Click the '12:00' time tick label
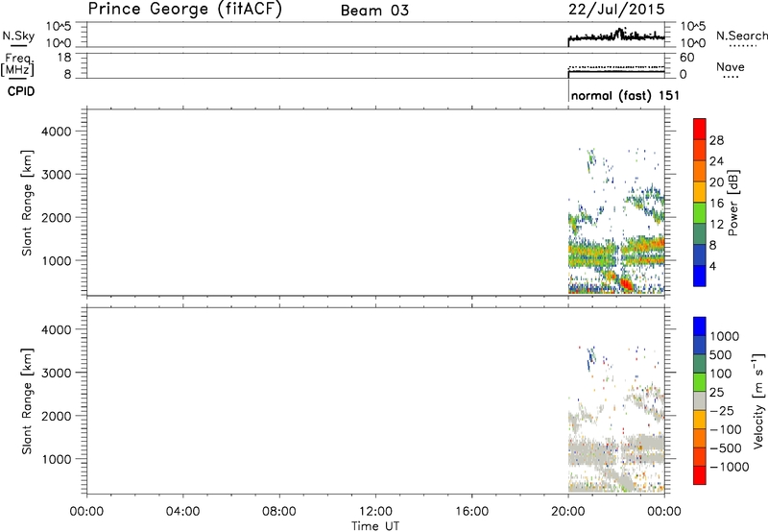Screen dimensions: 768x532 [x=375, y=512]
